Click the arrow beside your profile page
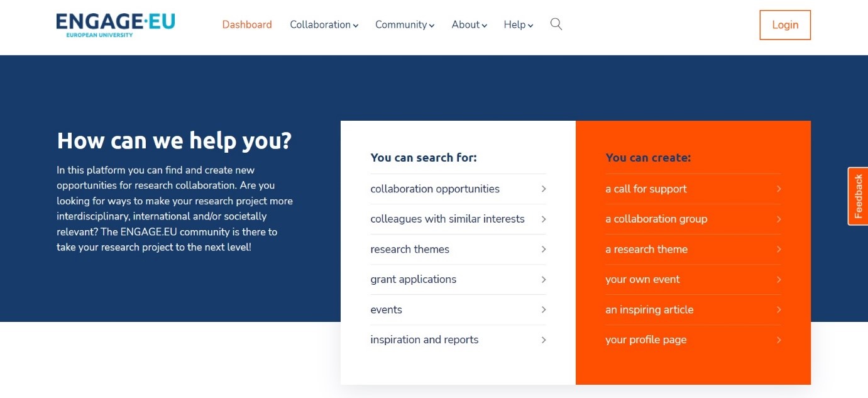This screenshot has height=398, width=868. coord(778,340)
